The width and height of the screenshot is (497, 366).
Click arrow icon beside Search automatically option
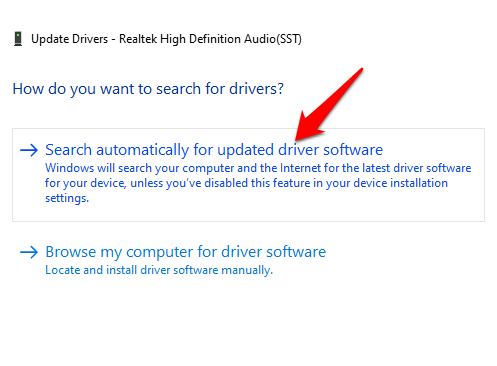29,150
